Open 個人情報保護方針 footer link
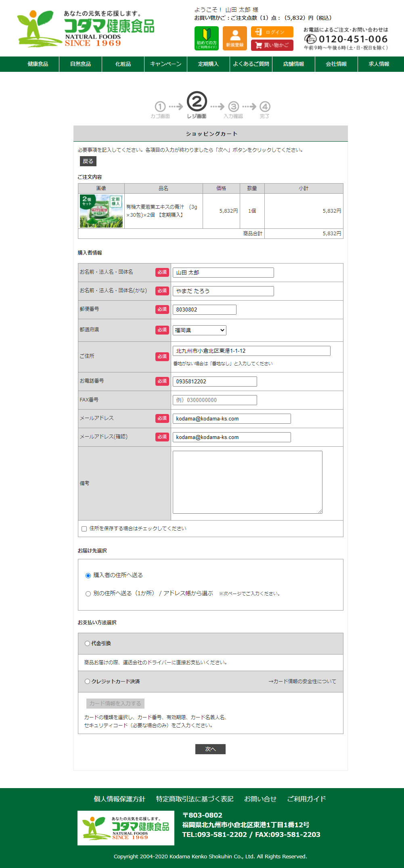This screenshot has width=404, height=868. tap(119, 799)
